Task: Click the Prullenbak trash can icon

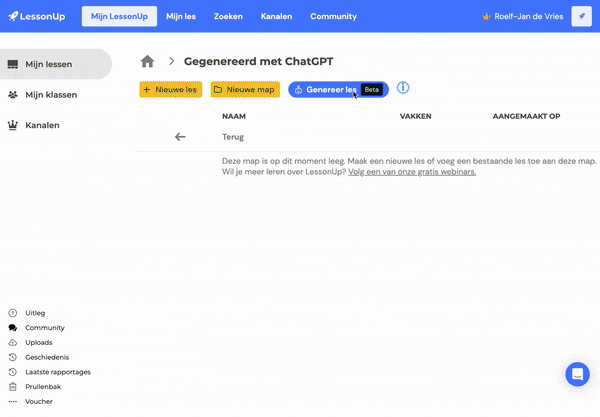Action: click(x=13, y=387)
